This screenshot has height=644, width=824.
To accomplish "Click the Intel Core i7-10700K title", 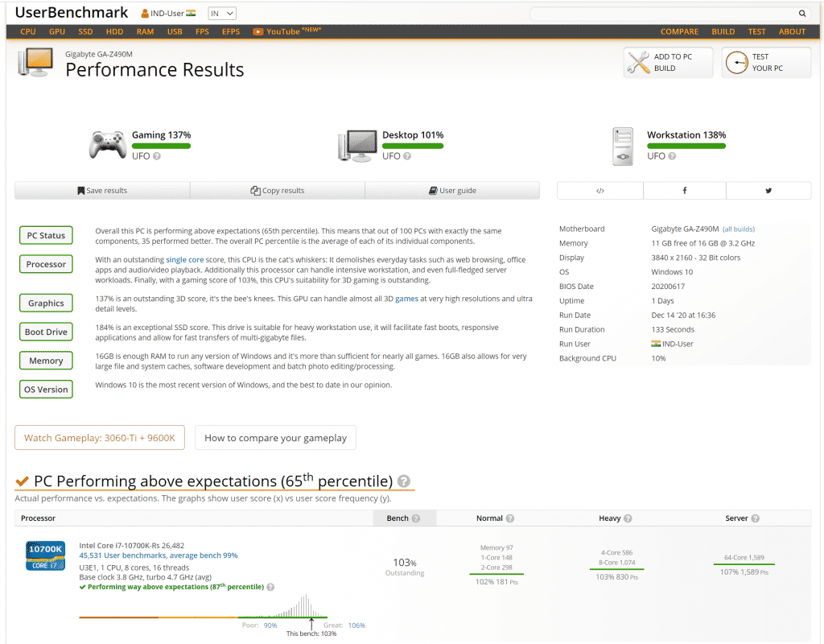I will point(132,546).
